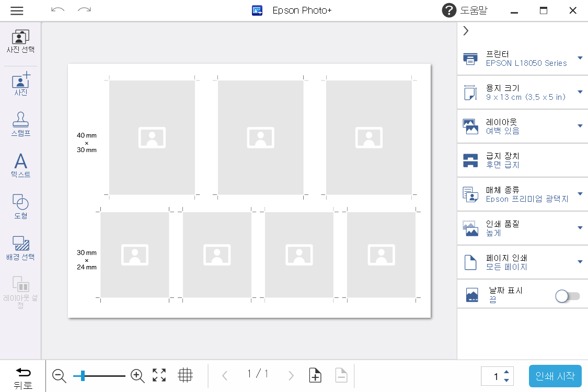Click the layout picture icon
Viewport: 588px width, 392px height.
(470, 126)
